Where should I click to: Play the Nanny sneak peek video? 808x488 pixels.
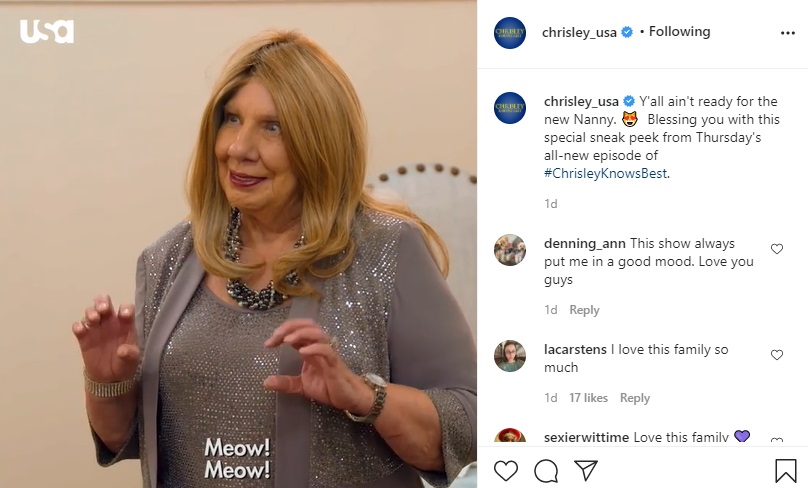(x=238, y=244)
